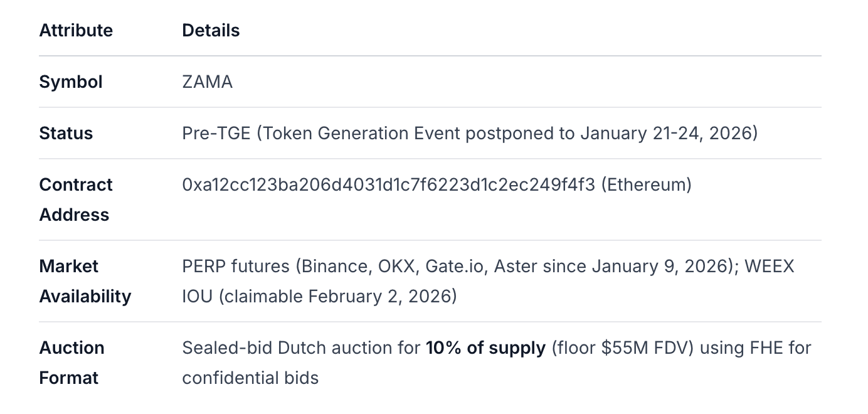Viewport: 868px width, 414px height.
Task: Click the Details column header
Action: tap(211, 30)
